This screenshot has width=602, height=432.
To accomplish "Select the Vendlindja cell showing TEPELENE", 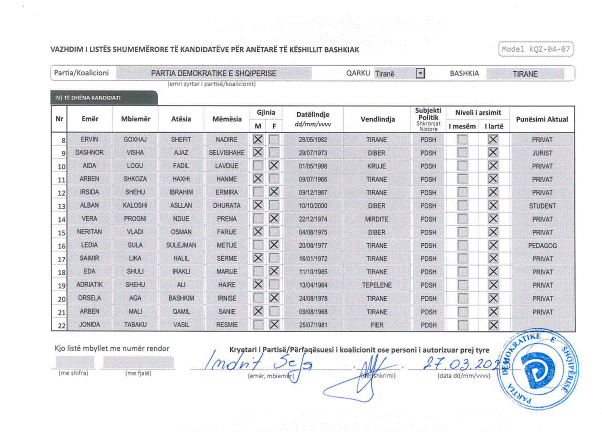I will pyautogui.click(x=377, y=284).
